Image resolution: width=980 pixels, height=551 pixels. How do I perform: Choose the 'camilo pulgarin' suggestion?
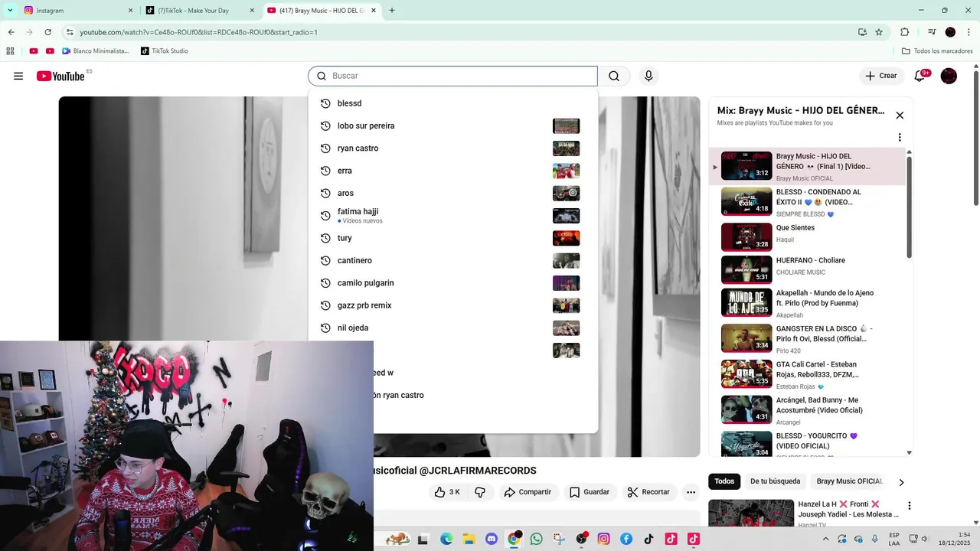[453, 283]
